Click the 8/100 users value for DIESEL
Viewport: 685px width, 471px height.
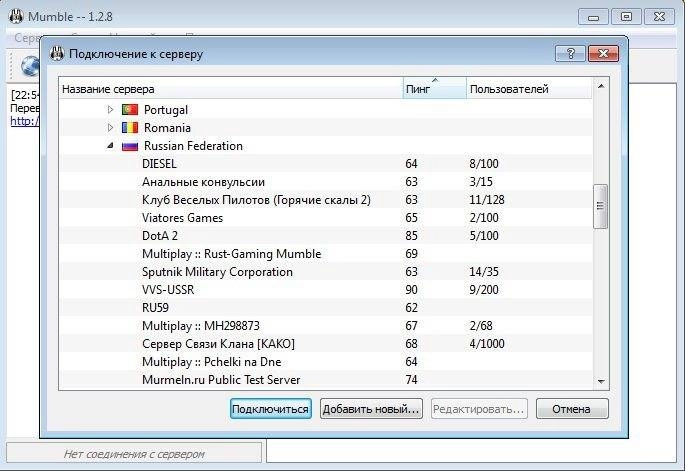pyautogui.click(x=484, y=163)
